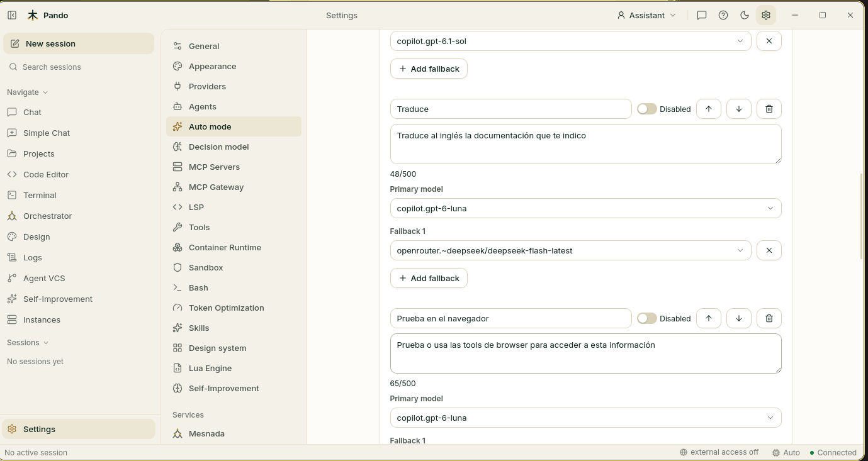Screen dimensions: 868x461
Task: Open the chat bubble icon in title bar
Action: (x=702, y=15)
